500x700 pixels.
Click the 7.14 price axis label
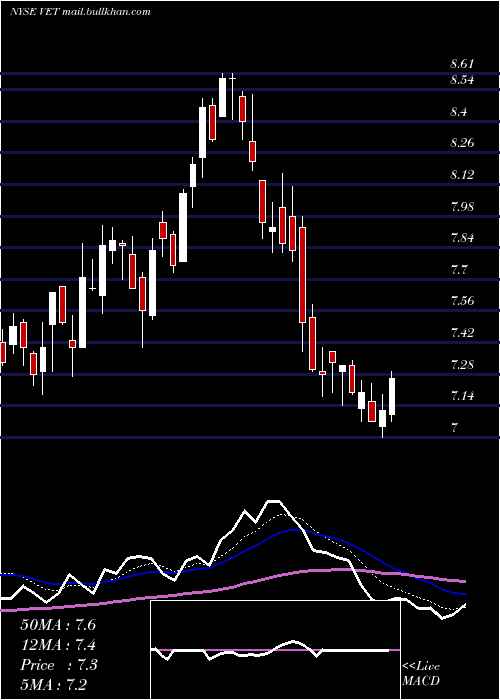(x=462, y=396)
